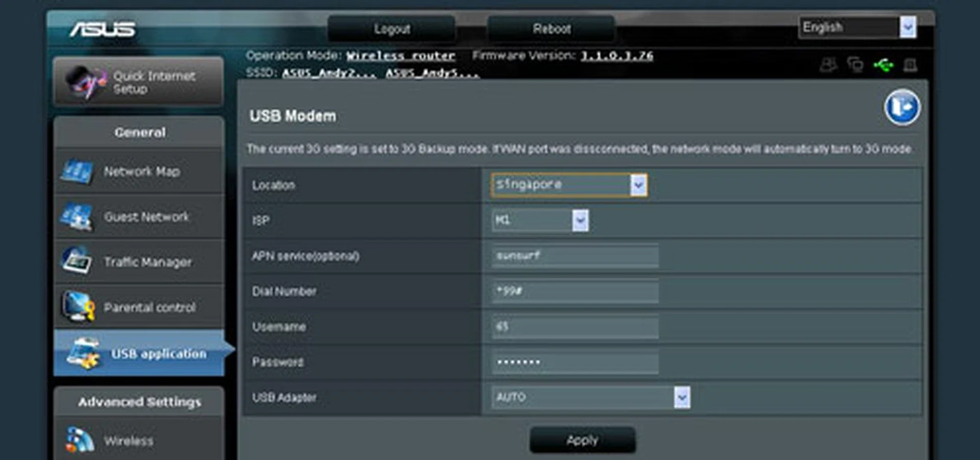Click the green USB status icon
The width and height of the screenshot is (980, 460).
(883, 65)
